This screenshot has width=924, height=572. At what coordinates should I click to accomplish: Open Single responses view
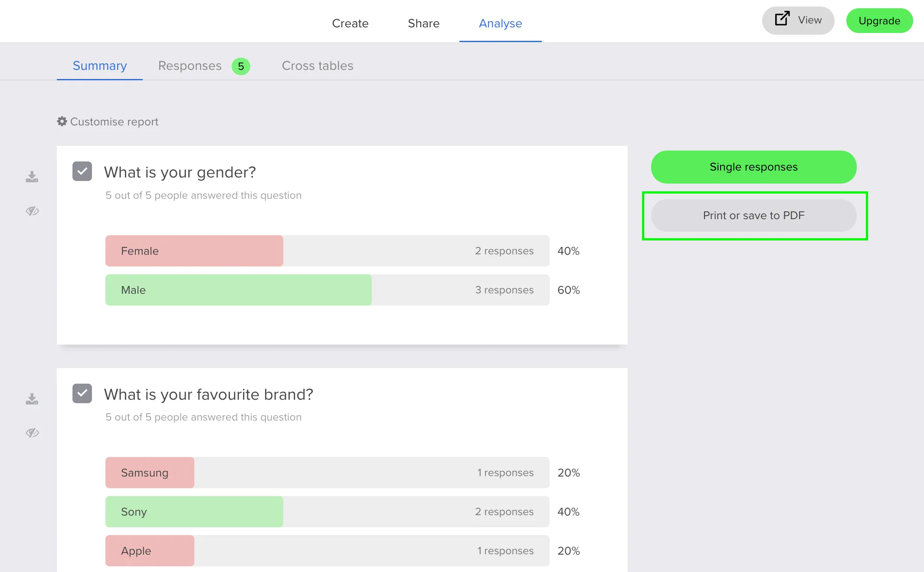click(x=754, y=167)
